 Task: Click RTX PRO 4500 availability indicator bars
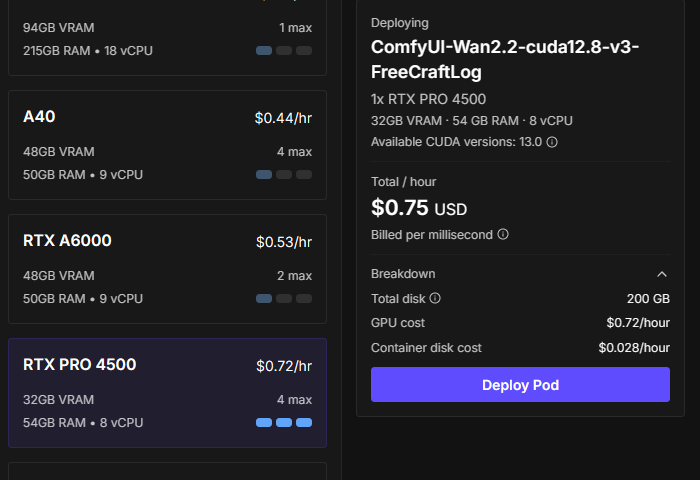click(284, 422)
